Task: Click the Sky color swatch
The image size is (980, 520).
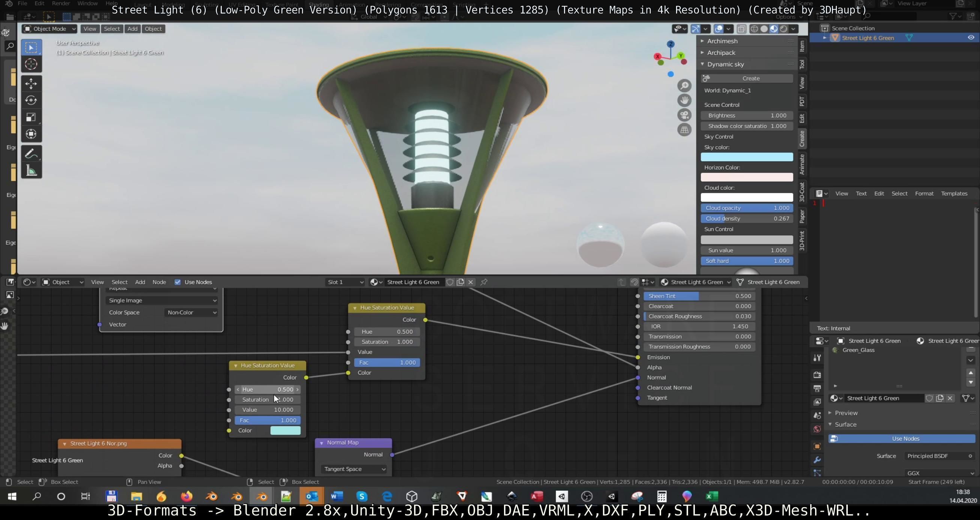Action: 747,157
